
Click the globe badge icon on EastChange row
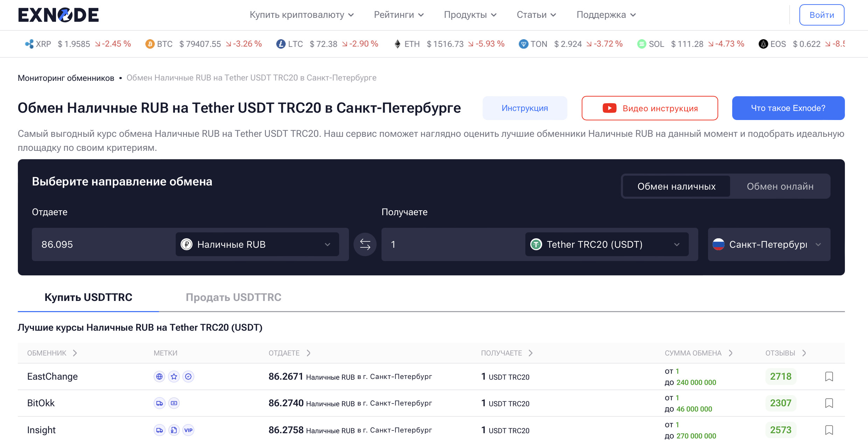[159, 377]
